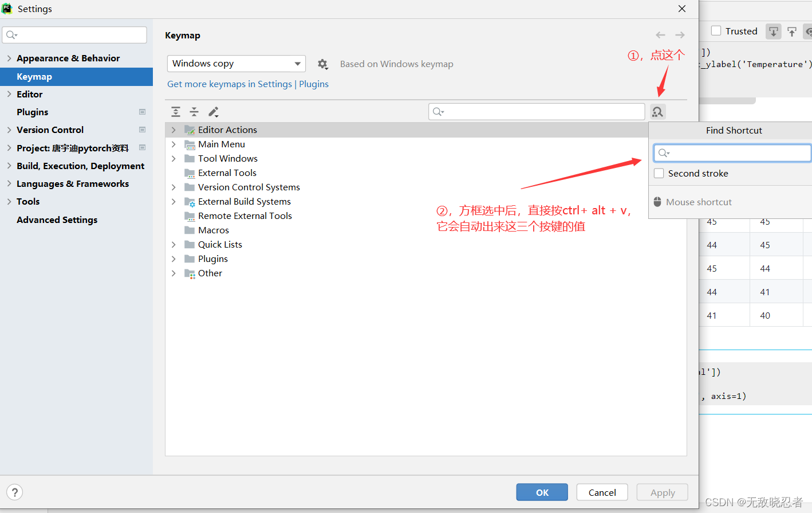This screenshot has height=513, width=812.
Task: Click the Expand All toolbar icon
Action: [x=176, y=112]
